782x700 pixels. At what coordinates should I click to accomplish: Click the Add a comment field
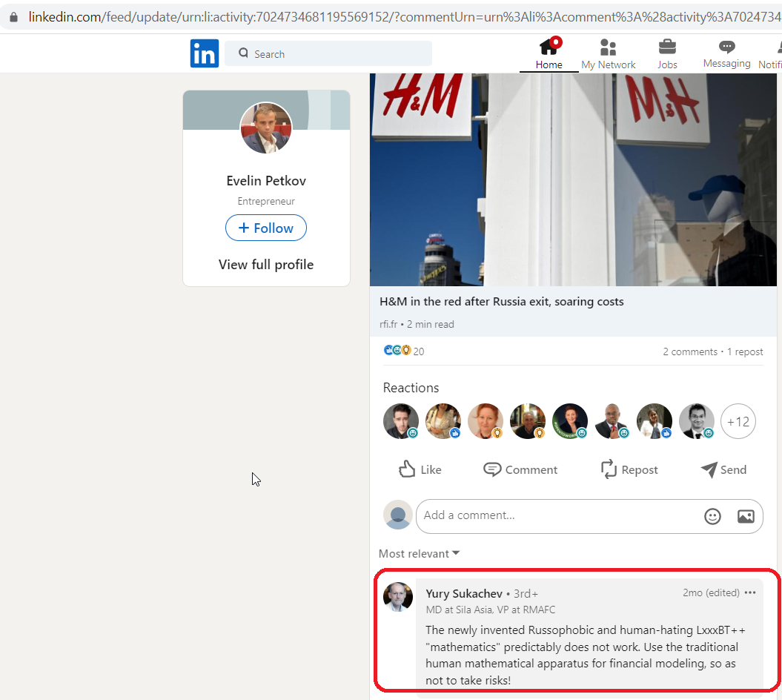(589, 516)
